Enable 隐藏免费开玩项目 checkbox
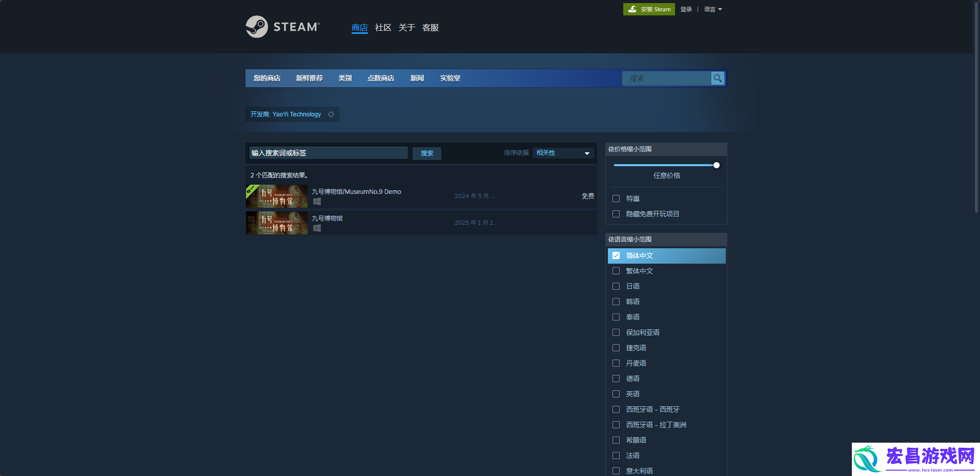 point(616,214)
